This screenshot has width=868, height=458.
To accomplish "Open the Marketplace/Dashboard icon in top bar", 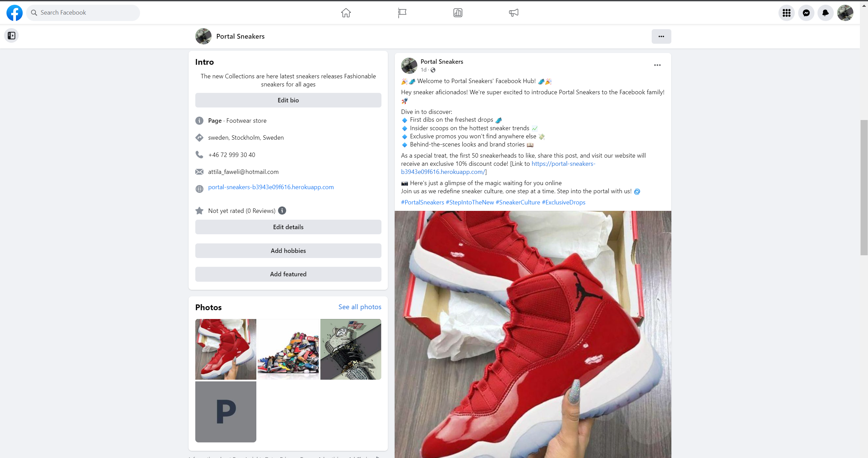I will [x=457, y=13].
